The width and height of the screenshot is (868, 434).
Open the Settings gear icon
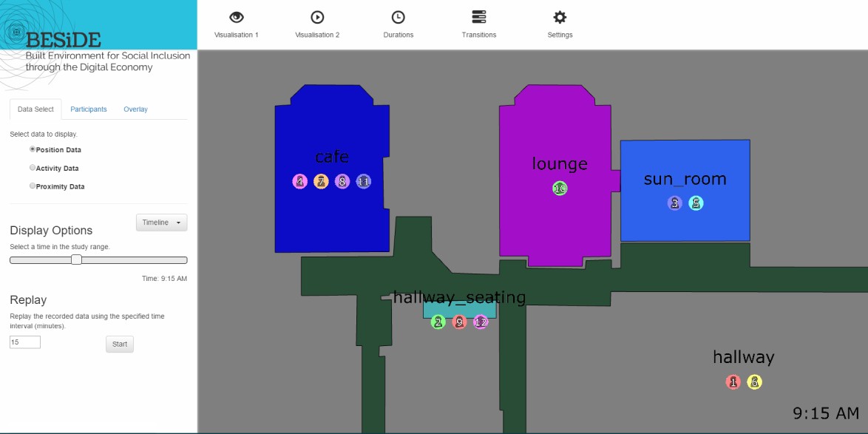point(560,17)
